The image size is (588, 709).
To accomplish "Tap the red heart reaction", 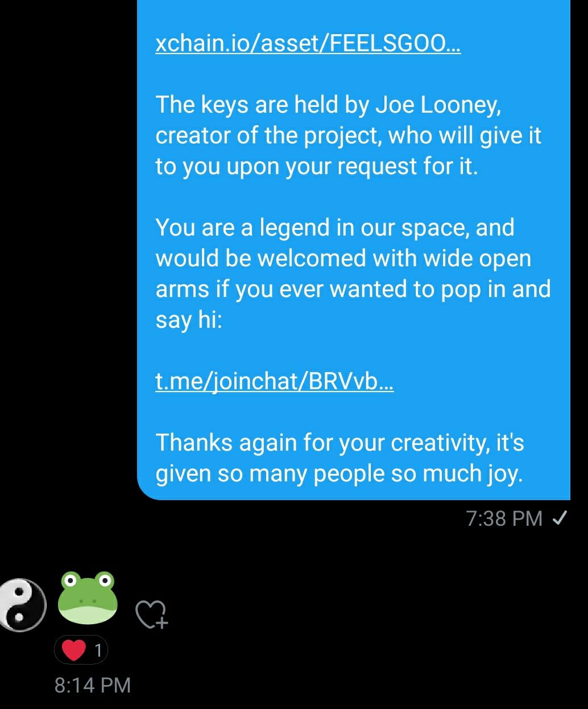I will click(x=73, y=650).
